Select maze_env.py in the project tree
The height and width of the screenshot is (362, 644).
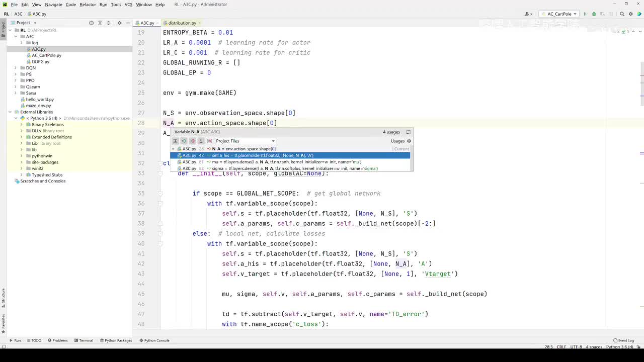pyautogui.click(x=38, y=106)
